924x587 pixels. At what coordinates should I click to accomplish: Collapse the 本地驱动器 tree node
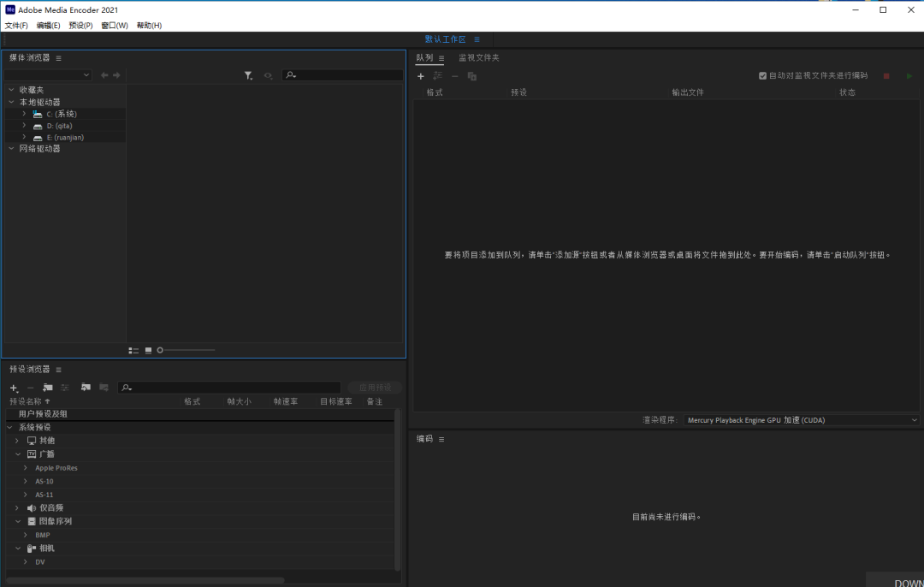(x=11, y=102)
